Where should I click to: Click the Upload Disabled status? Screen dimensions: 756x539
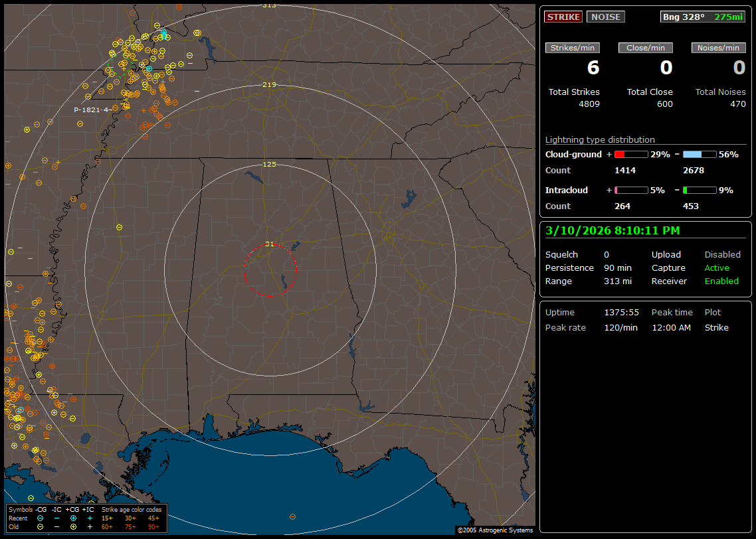(x=722, y=254)
